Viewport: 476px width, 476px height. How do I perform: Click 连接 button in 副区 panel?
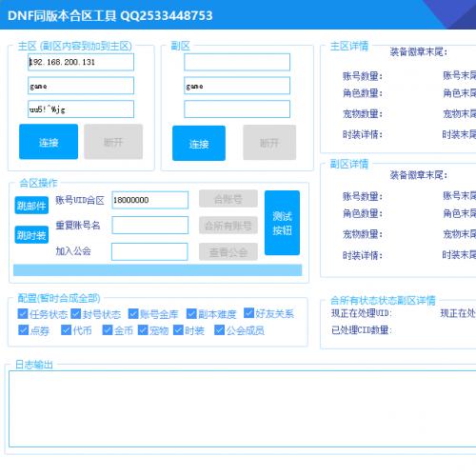pos(199,143)
